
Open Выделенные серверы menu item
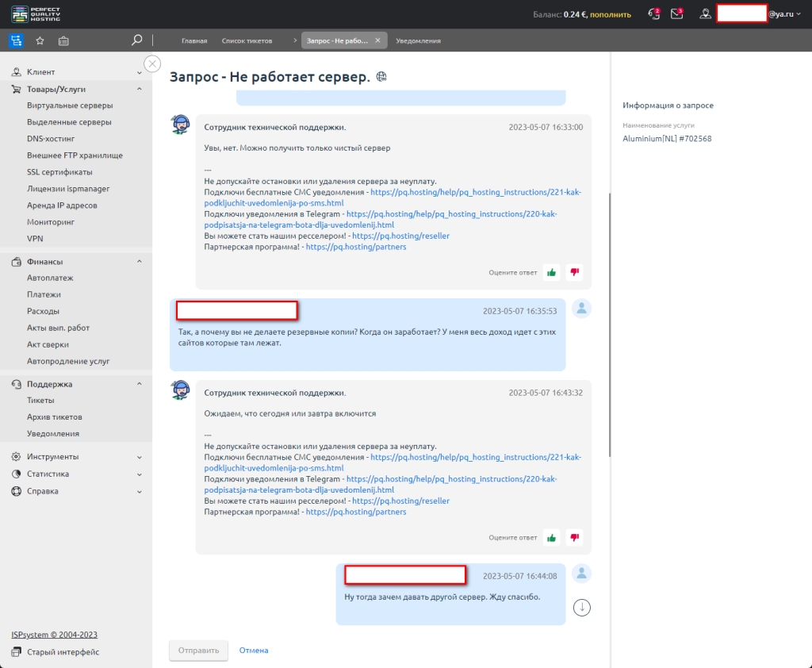tap(70, 122)
